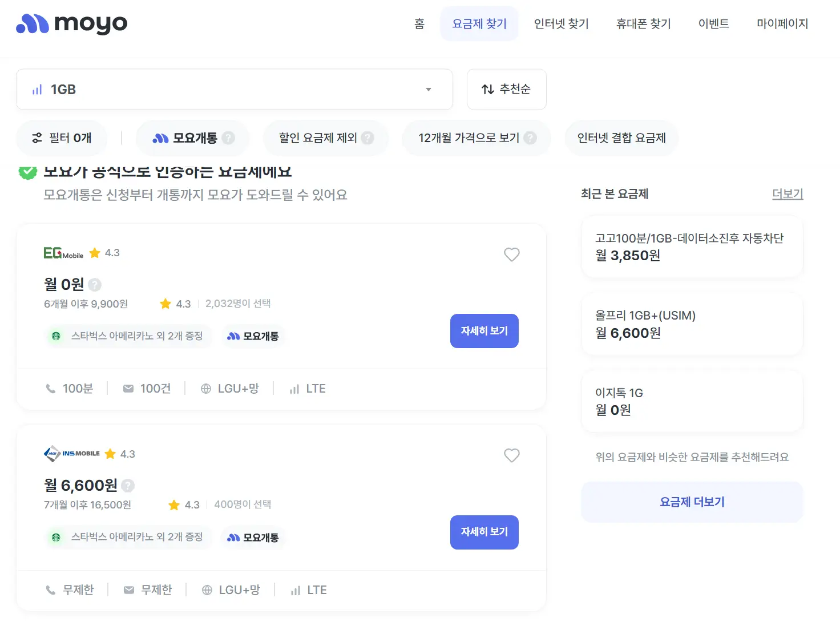The image size is (840, 622).
Task: Click help icon next to 모요개통 filter
Action: pos(228,138)
